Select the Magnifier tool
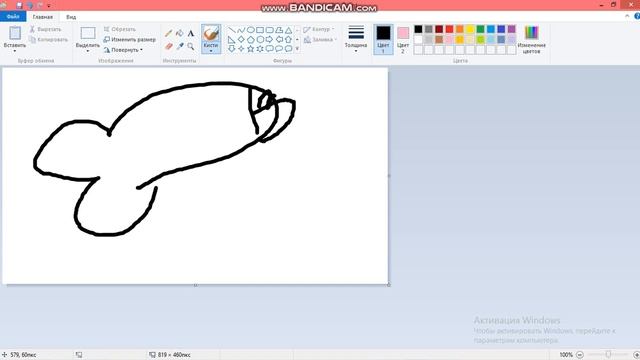Viewport: 640px width, 360px height. [x=191, y=47]
